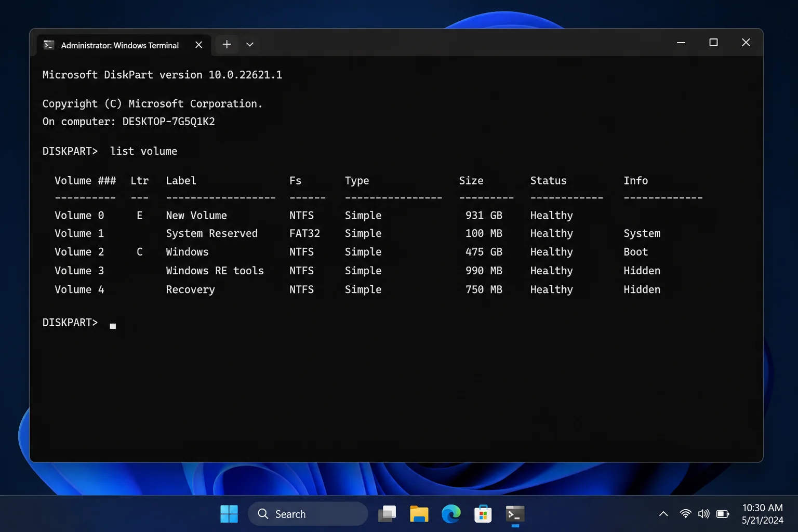Click the '931 GB' size value
Viewport: 798px width, 532px height.
pyautogui.click(x=484, y=215)
